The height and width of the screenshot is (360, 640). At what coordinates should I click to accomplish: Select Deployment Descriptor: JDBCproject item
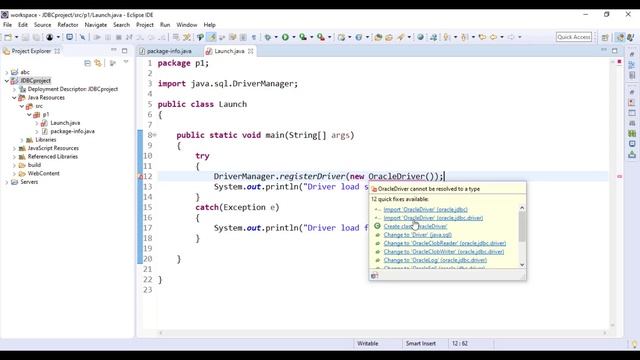coord(73,89)
